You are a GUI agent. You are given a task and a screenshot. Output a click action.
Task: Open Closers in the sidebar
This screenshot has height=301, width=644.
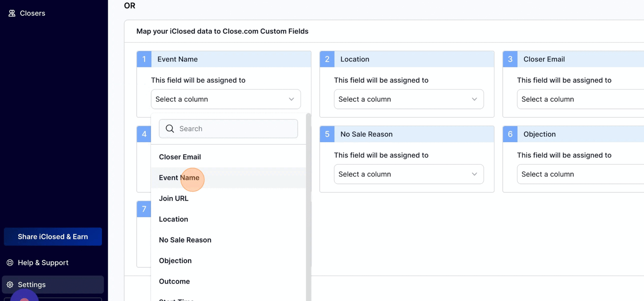pos(32,13)
